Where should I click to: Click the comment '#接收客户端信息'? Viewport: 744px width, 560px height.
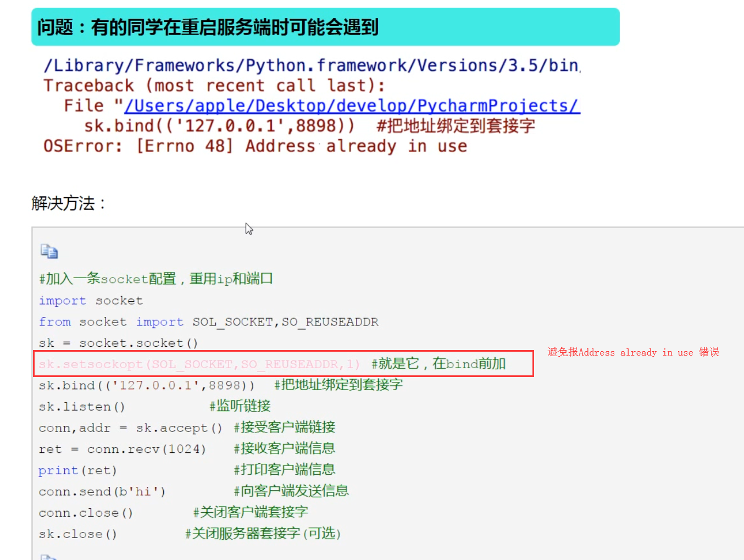tap(285, 448)
